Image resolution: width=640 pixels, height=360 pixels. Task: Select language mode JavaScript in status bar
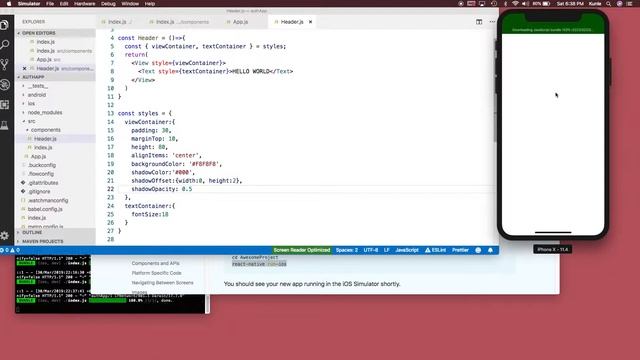coord(407,250)
